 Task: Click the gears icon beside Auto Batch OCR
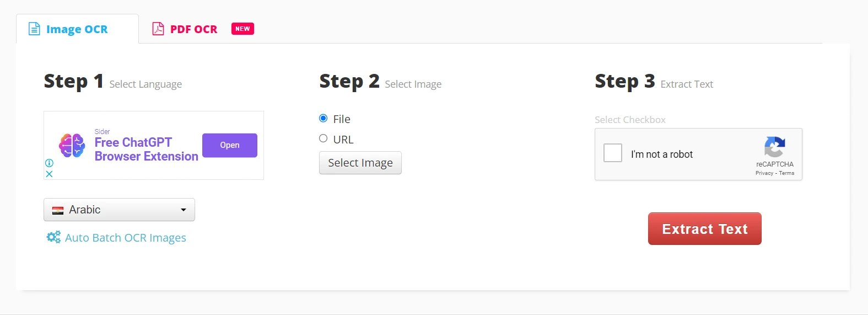point(53,237)
